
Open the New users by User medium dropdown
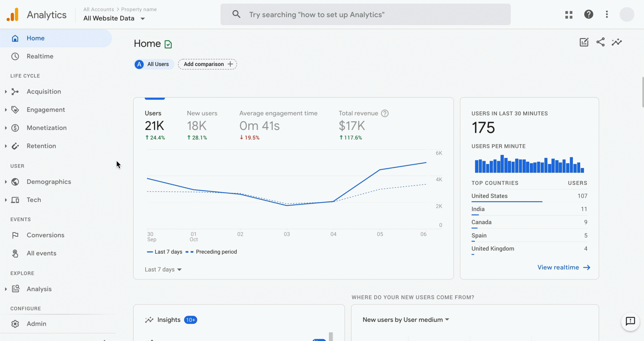(405, 320)
